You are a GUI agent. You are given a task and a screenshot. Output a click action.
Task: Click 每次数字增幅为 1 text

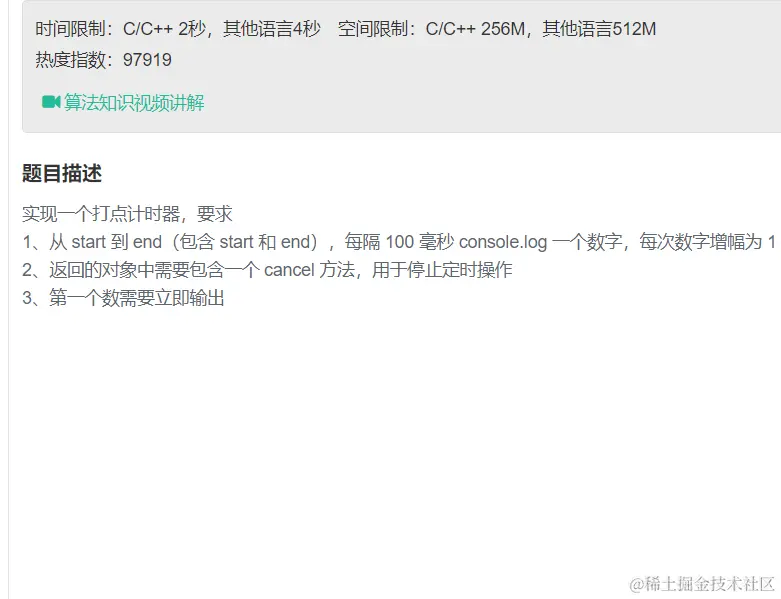pyautogui.click(x=707, y=242)
